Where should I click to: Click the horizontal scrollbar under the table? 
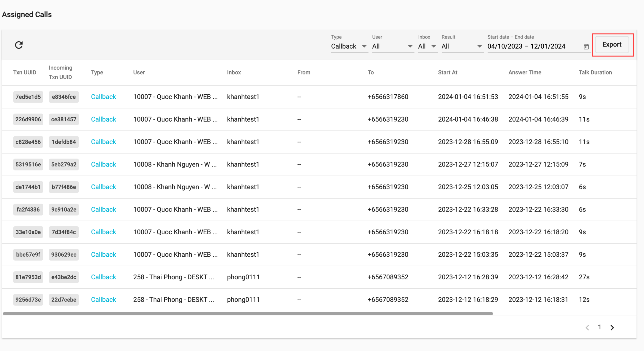tap(248, 313)
